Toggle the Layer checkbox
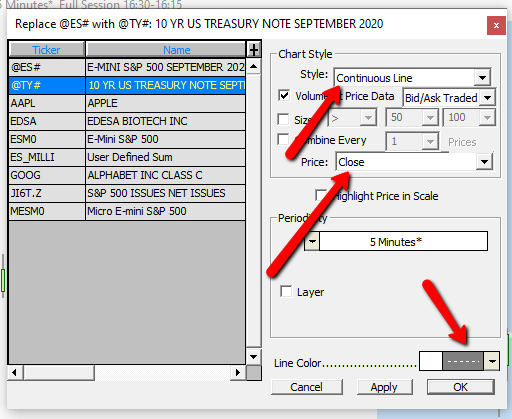 pyautogui.click(x=286, y=291)
